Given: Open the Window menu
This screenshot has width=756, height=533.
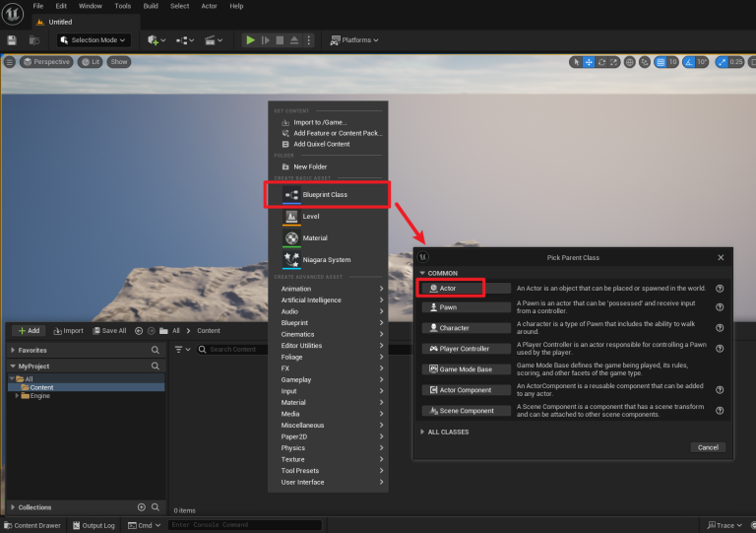Looking at the screenshot, I should [x=91, y=6].
